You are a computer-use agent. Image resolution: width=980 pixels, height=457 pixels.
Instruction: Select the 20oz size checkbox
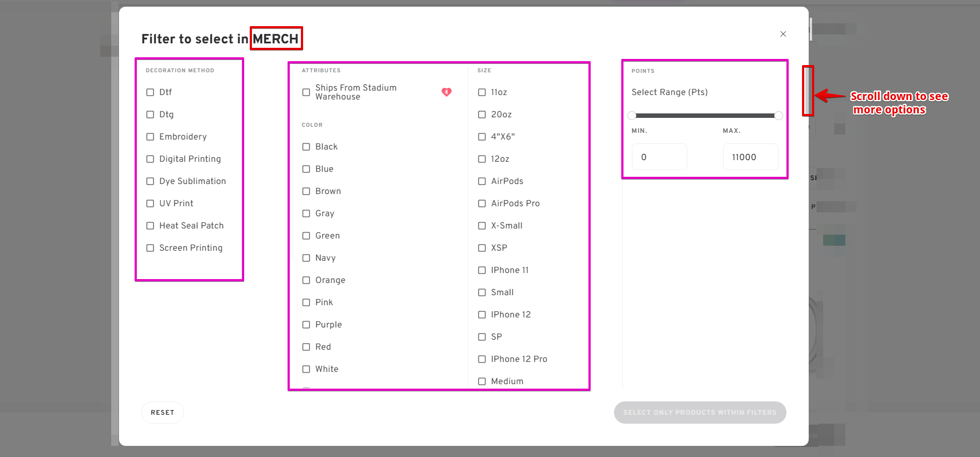tap(482, 115)
